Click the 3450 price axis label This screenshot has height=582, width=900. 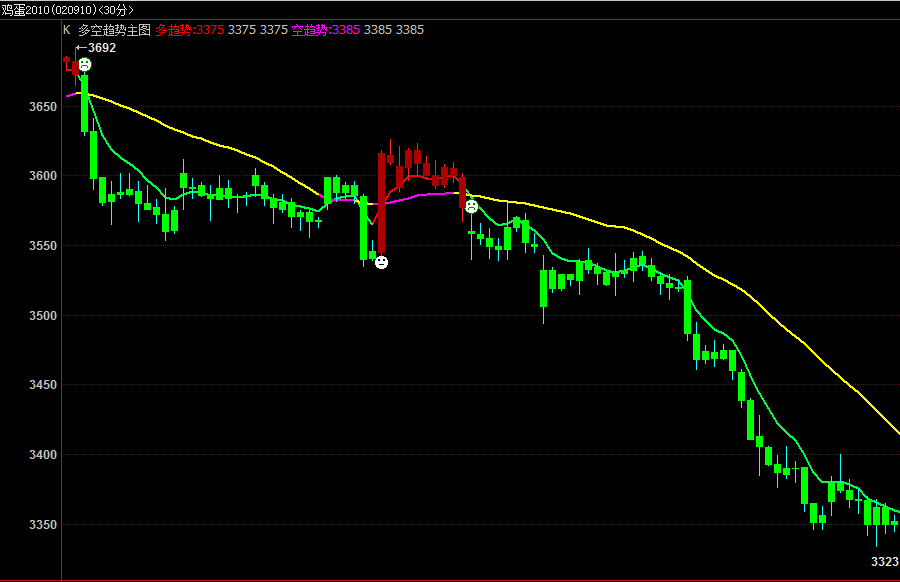(x=43, y=385)
